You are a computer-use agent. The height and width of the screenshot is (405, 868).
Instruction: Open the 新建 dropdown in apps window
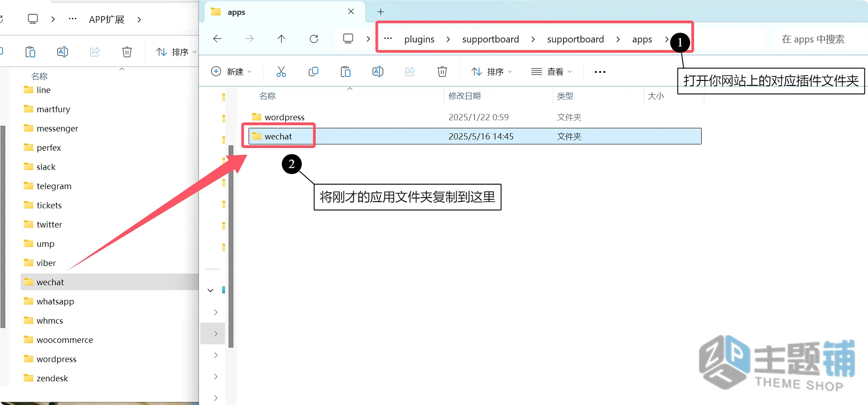[232, 72]
